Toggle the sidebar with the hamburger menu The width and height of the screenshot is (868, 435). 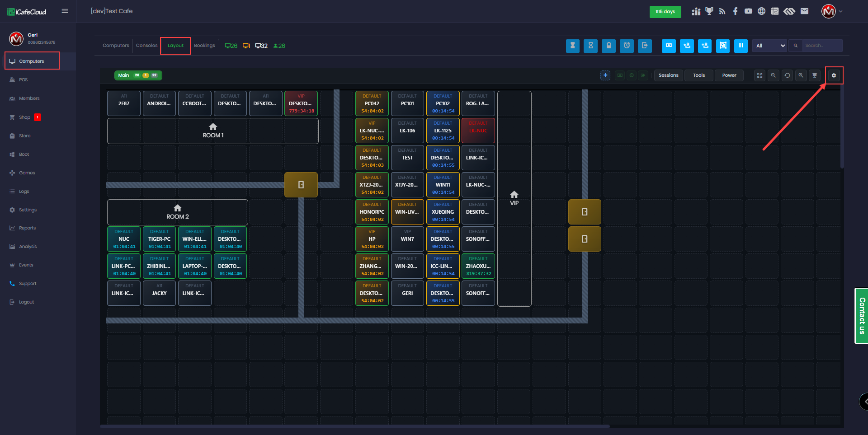coord(65,11)
